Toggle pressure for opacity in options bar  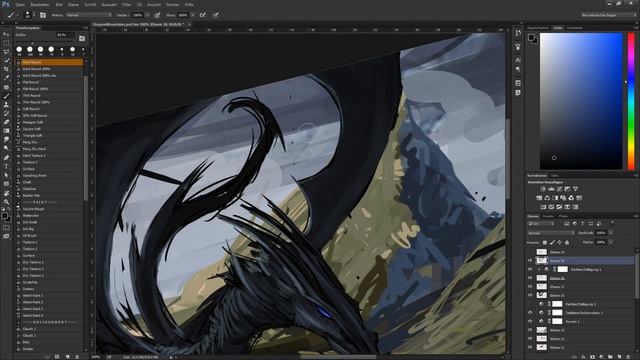pyautogui.click(x=157, y=15)
